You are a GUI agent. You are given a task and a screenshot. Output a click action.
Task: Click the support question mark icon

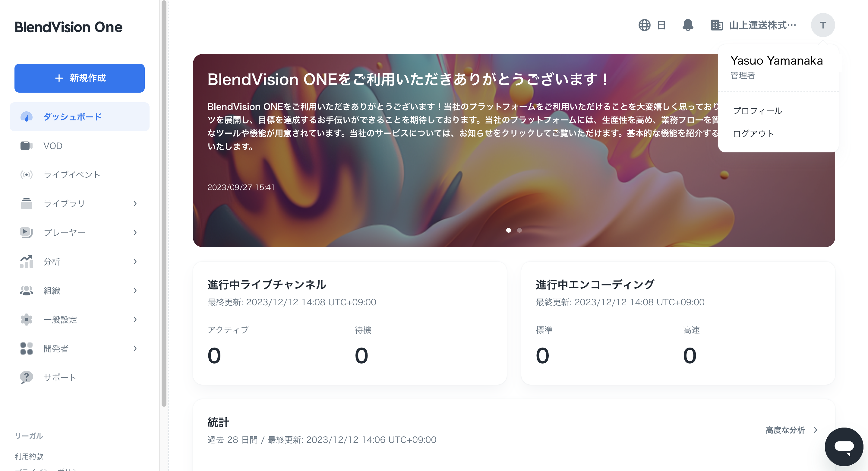[x=26, y=377]
